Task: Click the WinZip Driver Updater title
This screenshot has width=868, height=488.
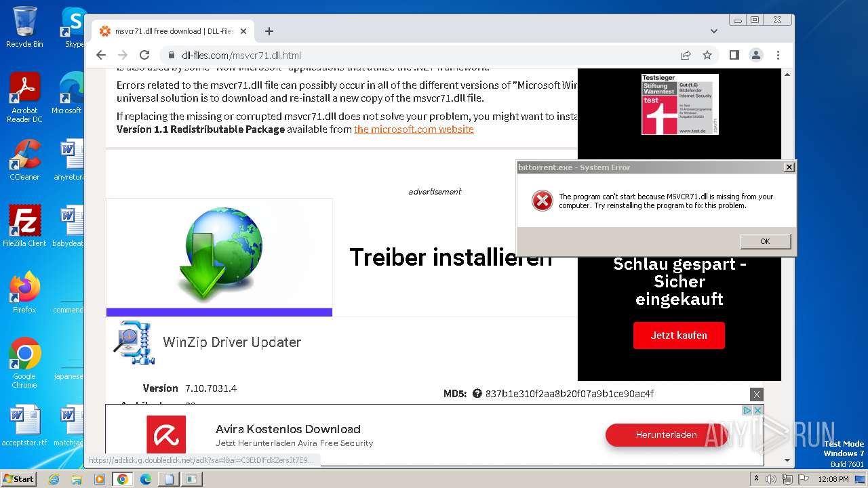Action: pos(232,342)
